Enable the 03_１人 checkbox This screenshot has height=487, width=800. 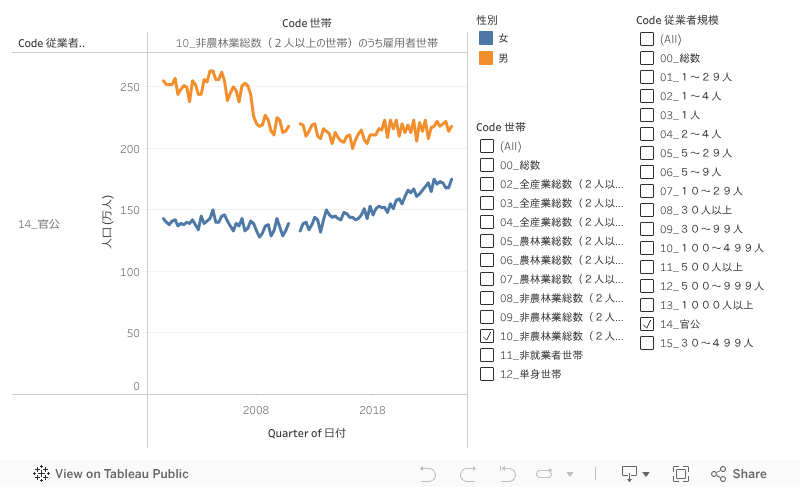pyautogui.click(x=647, y=115)
